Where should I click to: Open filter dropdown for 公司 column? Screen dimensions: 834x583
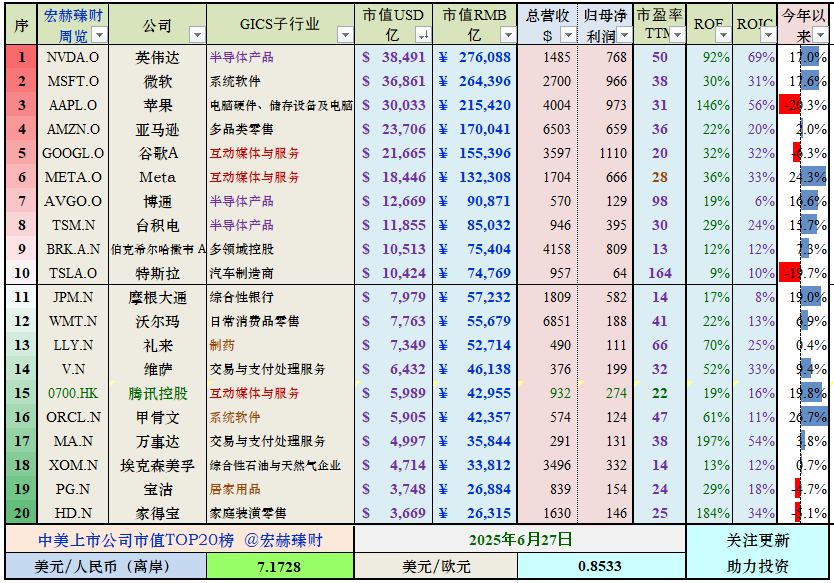tap(197, 35)
